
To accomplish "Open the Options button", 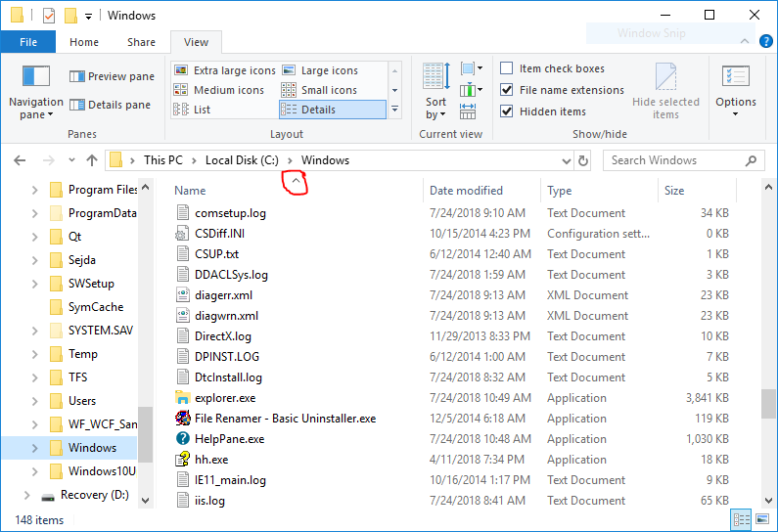I will click(x=735, y=91).
